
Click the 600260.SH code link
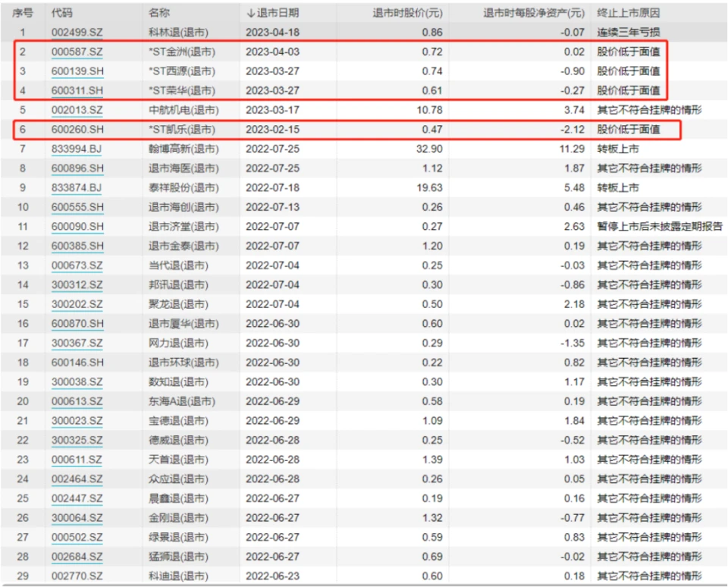[77, 130]
